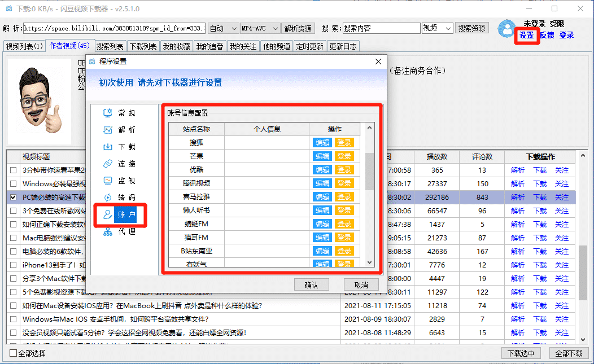The image size is (594, 364).
Task: Click 编辑 for the 蜻蜓FM site
Action: click(322, 224)
